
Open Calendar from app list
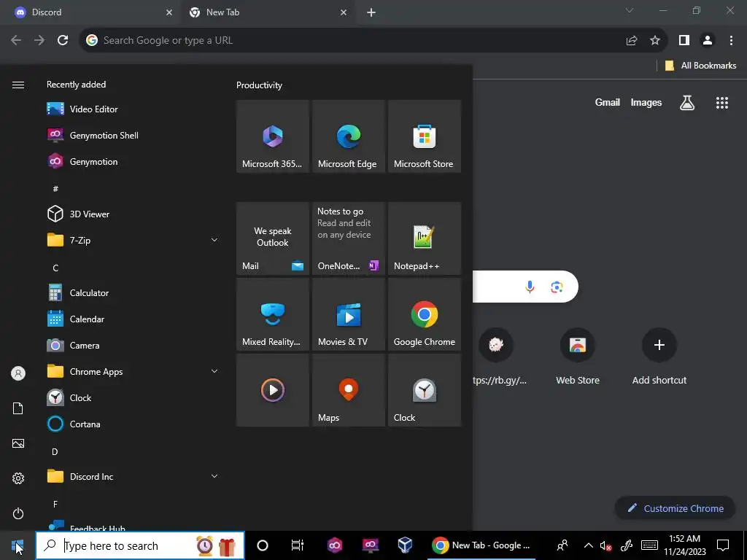coord(133,319)
